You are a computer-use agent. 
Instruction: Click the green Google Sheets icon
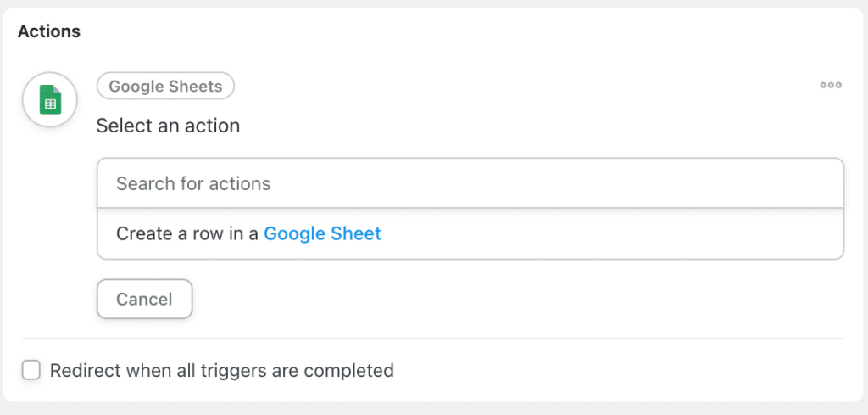50,100
